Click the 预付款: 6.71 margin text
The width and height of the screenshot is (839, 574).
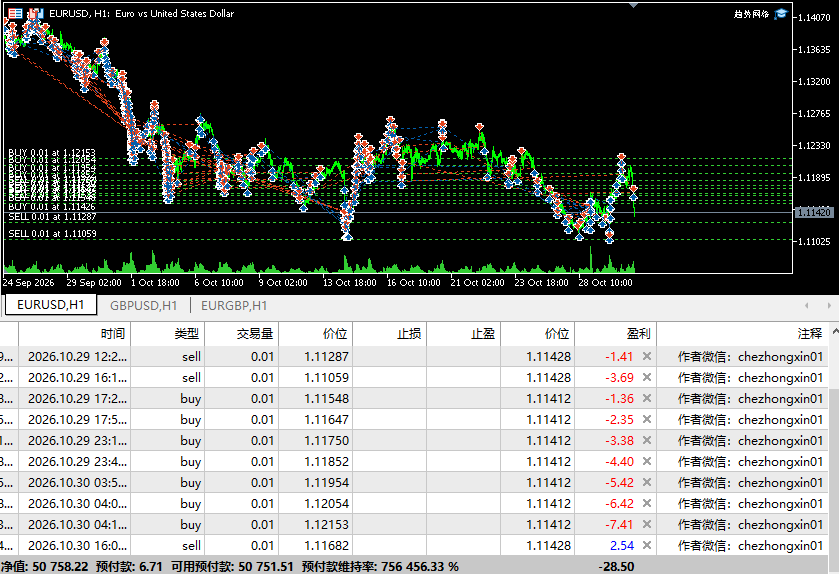click(x=129, y=567)
